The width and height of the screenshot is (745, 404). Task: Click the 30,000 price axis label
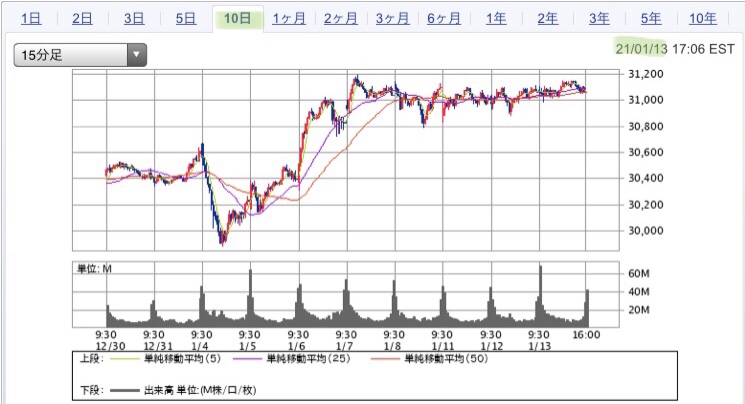[646, 231]
